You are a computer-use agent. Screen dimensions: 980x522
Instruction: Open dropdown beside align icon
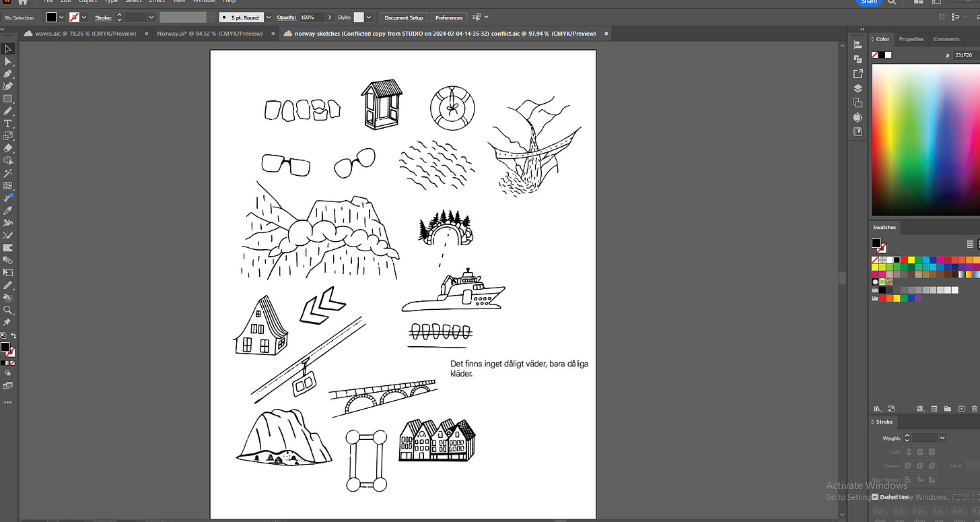[x=487, y=17]
